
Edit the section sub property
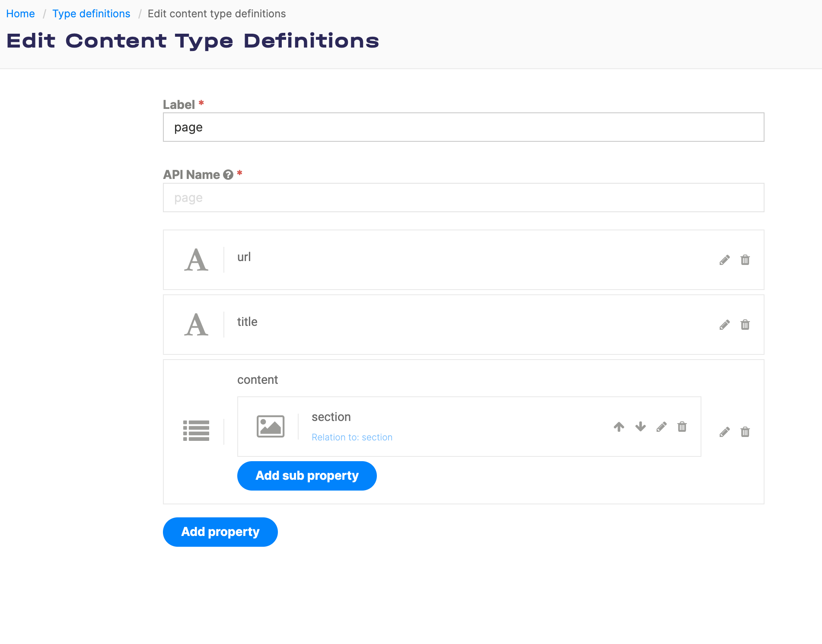[x=661, y=427]
